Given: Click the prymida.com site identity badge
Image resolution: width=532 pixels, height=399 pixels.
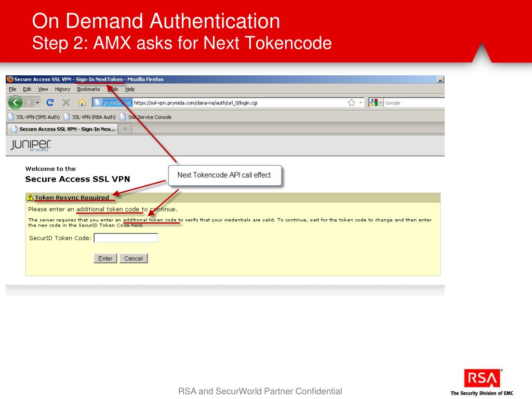Looking at the screenshot, I should click(x=112, y=102).
